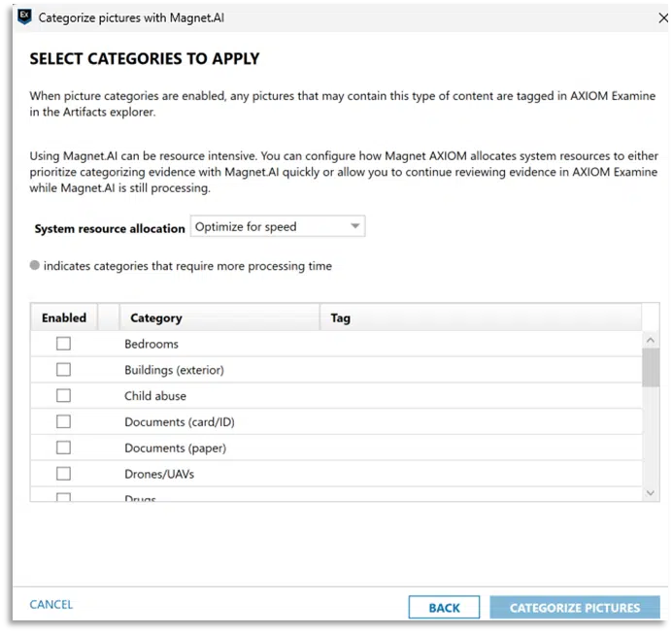Click the dropdown arrow beside Optimize for speed
This screenshot has height=633, width=672.
(355, 227)
